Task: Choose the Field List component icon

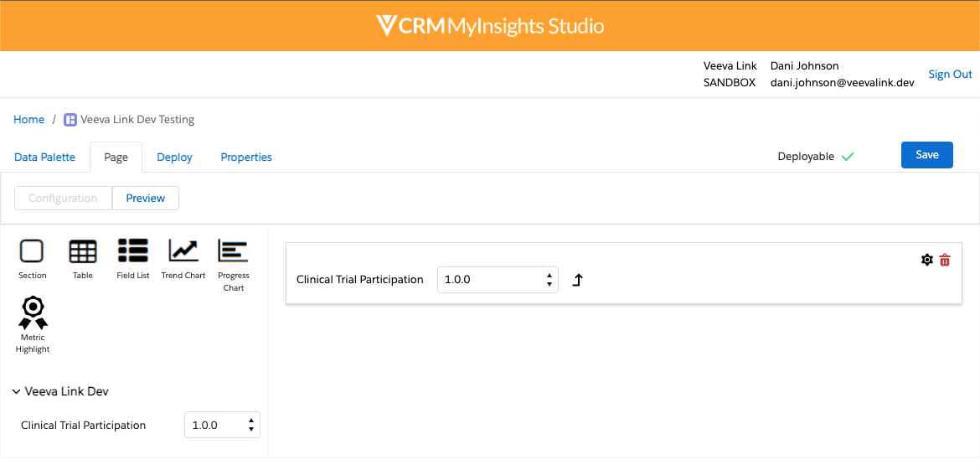Action: point(132,251)
